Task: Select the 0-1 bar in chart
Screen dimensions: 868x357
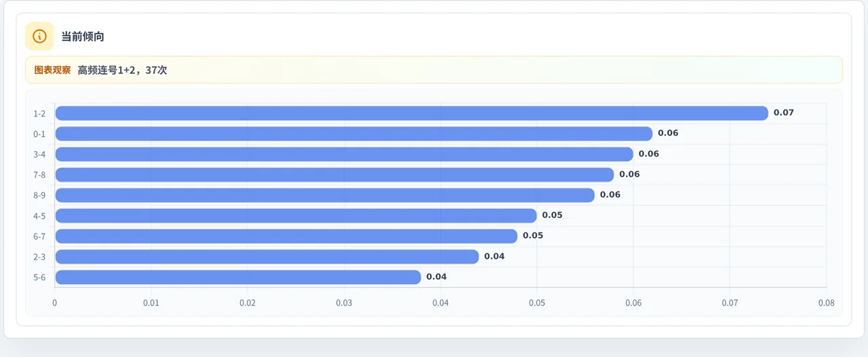Action: 354,133
